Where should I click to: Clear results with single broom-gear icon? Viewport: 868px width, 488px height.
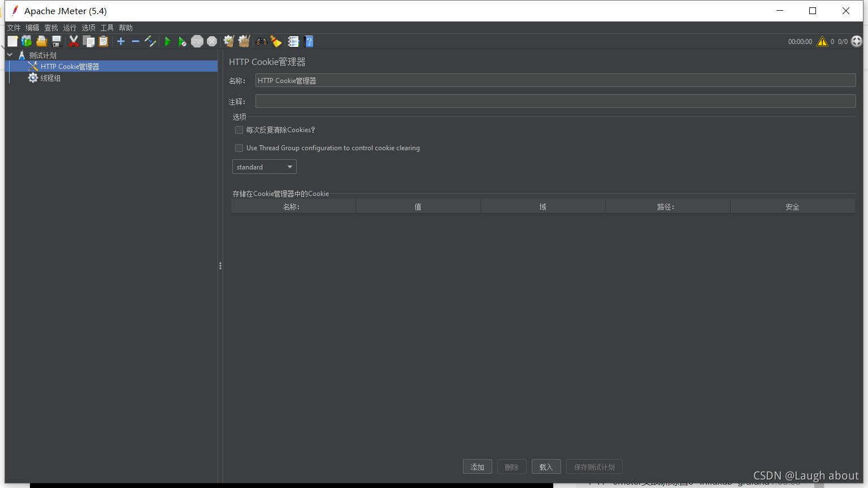229,41
